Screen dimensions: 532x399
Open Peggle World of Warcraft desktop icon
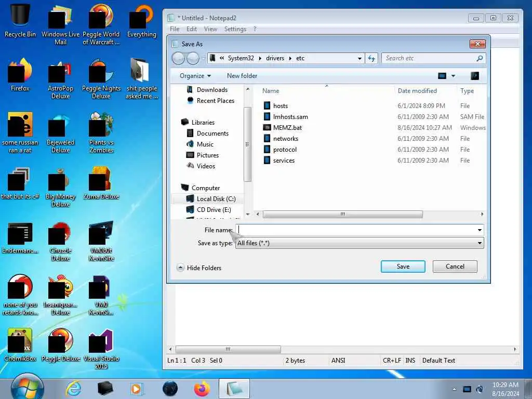(101, 24)
